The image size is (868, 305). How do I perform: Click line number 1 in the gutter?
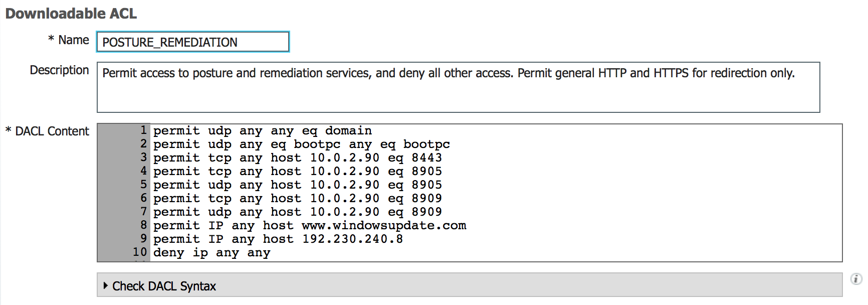tap(143, 130)
